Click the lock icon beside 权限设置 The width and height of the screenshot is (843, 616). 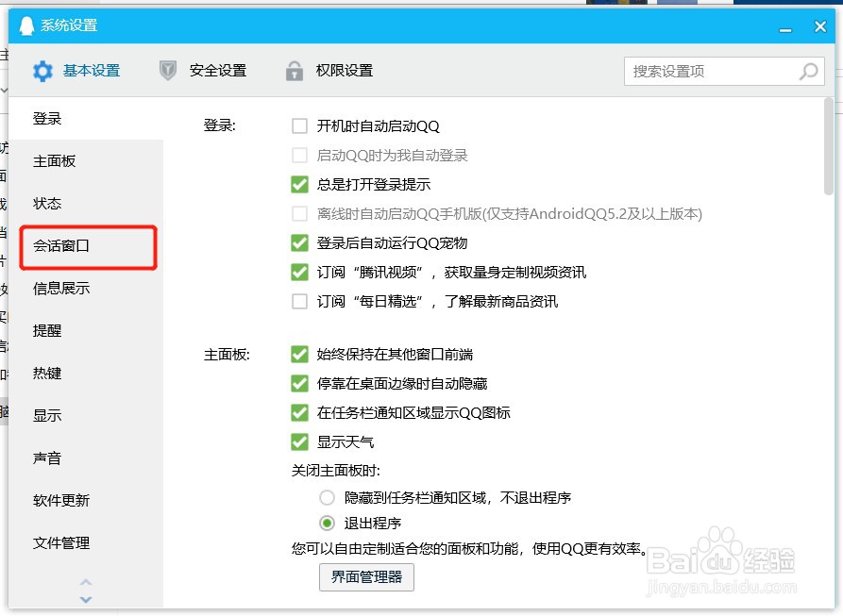(x=295, y=71)
